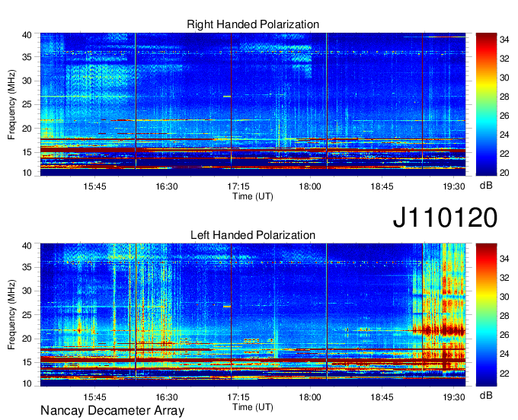The height and width of the screenshot is (420, 518).
Task: Click the color bar of the right-handed plot
Action: 486,104
